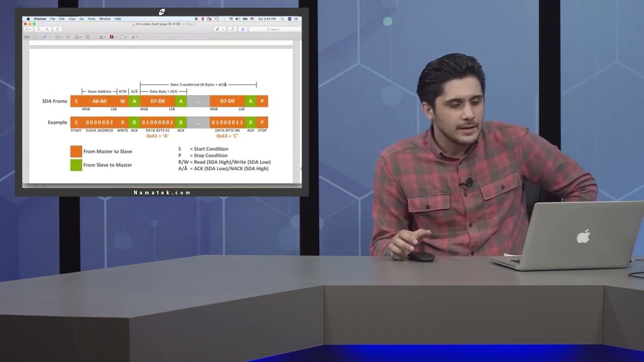The image size is (644, 362).
Task: Expand the highlight color dropdown arrow
Action: pyautogui.click(x=223, y=29)
